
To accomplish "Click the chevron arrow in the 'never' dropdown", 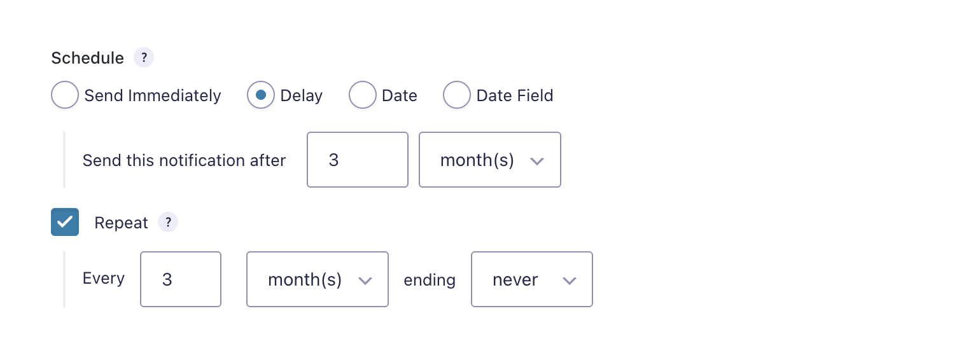I will tap(570, 280).
